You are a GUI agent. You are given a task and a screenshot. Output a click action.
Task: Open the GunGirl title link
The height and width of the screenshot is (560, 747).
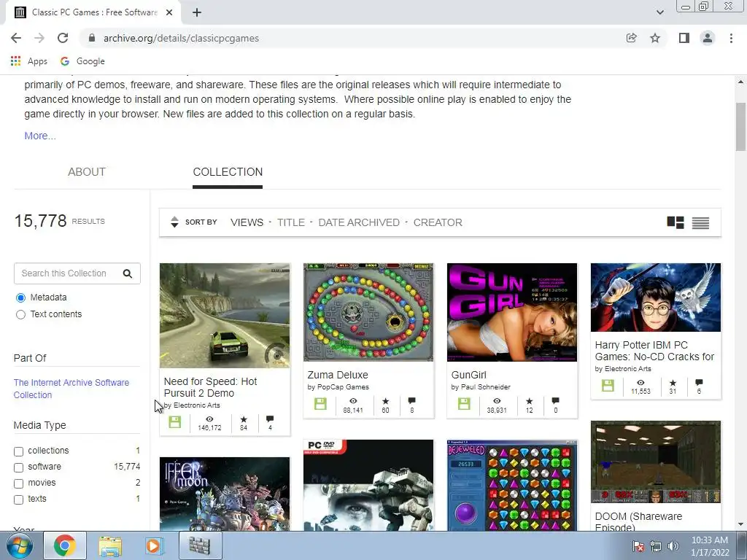[469, 375]
